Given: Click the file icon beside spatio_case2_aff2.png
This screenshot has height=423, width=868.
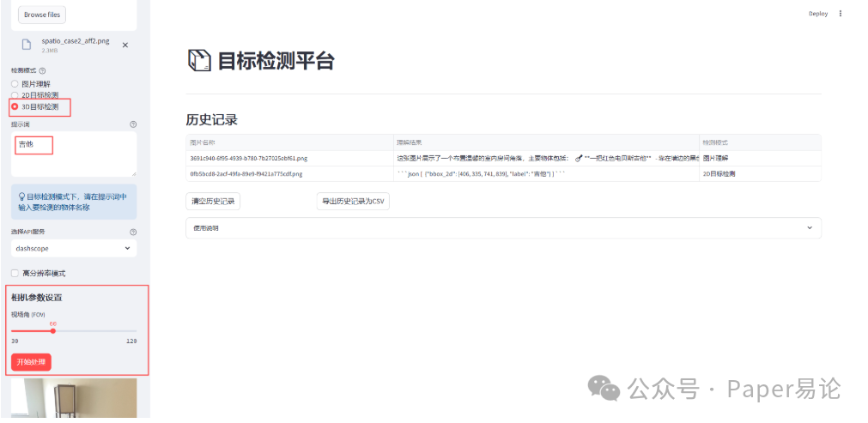Looking at the screenshot, I should coord(26,45).
